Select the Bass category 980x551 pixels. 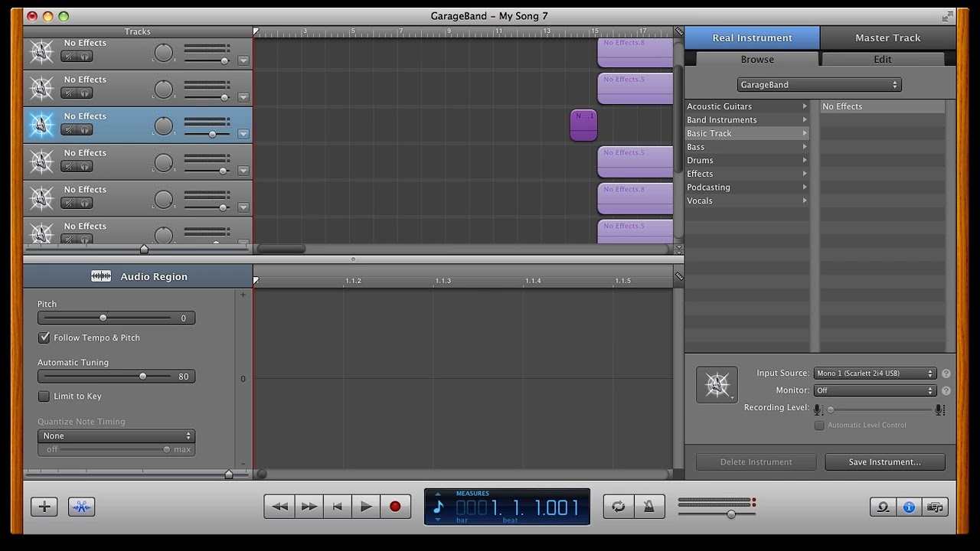tap(747, 147)
